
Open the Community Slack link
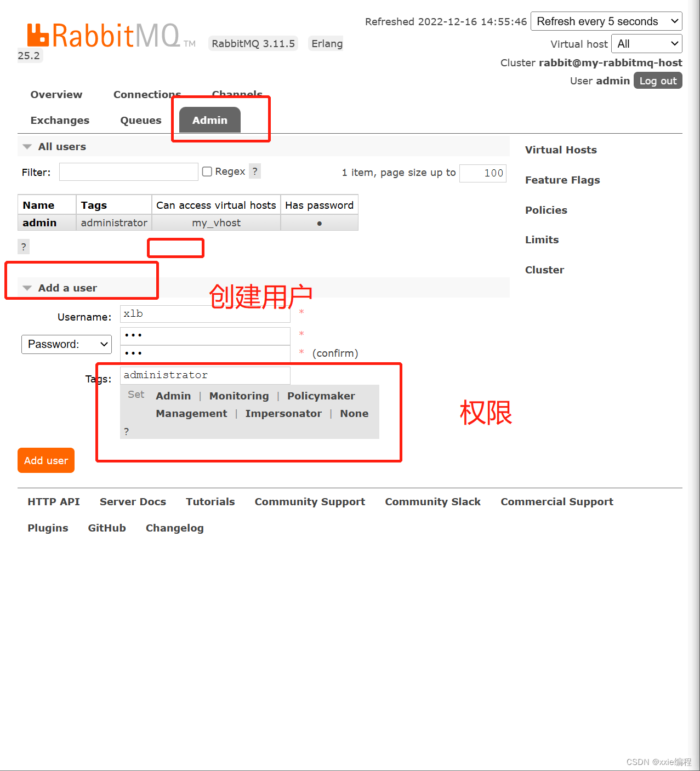(x=432, y=501)
